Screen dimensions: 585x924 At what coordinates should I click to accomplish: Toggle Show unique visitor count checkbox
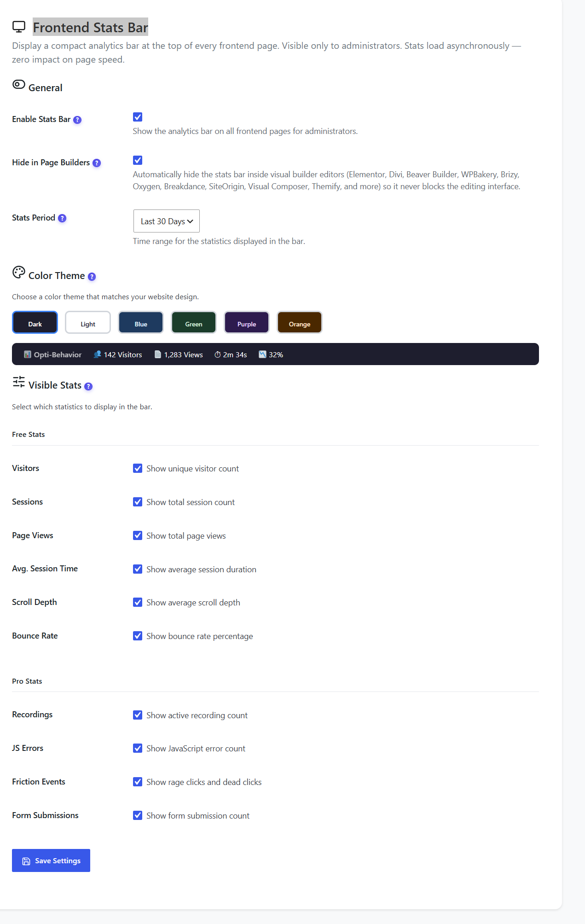138,468
